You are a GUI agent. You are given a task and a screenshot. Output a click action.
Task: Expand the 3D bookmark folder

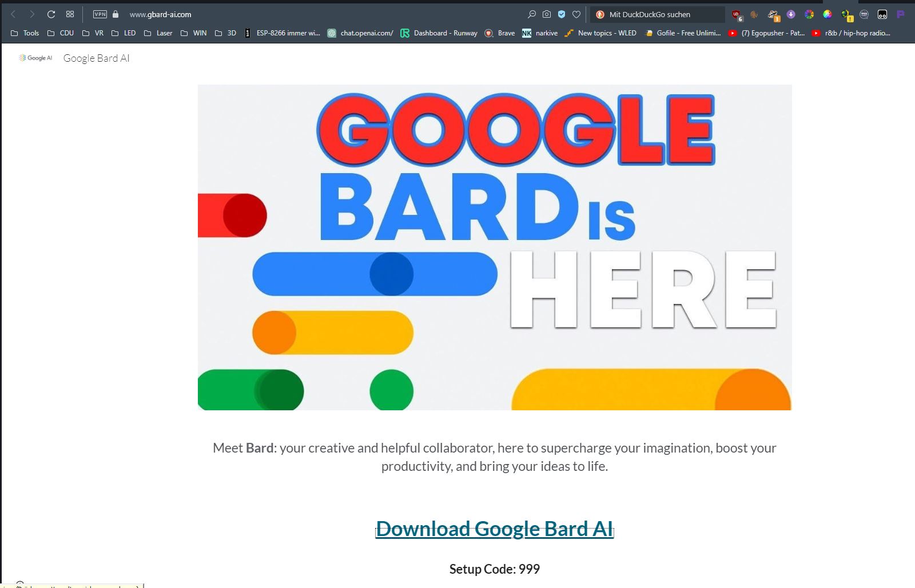point(225,33)
